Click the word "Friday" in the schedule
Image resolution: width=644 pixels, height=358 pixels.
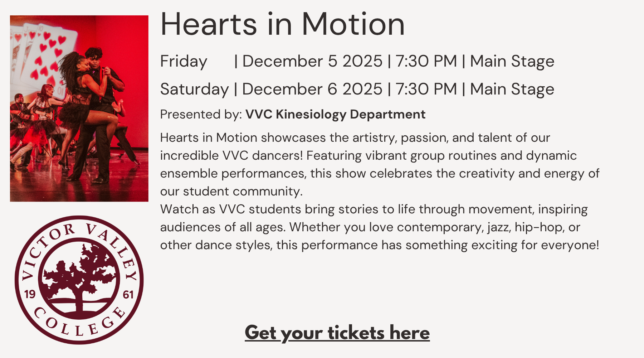point(184,61)
